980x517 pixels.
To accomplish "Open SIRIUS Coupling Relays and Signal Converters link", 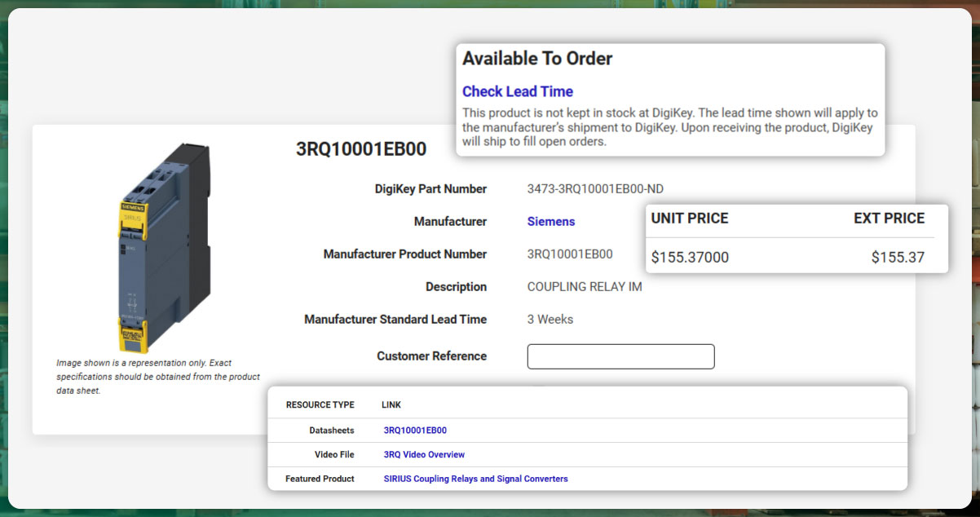I will (476, 479).
